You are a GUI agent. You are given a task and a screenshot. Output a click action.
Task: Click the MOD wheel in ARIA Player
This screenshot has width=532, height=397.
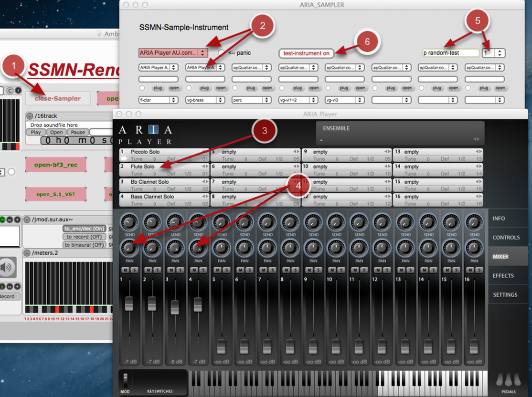(x=125, y=381)
